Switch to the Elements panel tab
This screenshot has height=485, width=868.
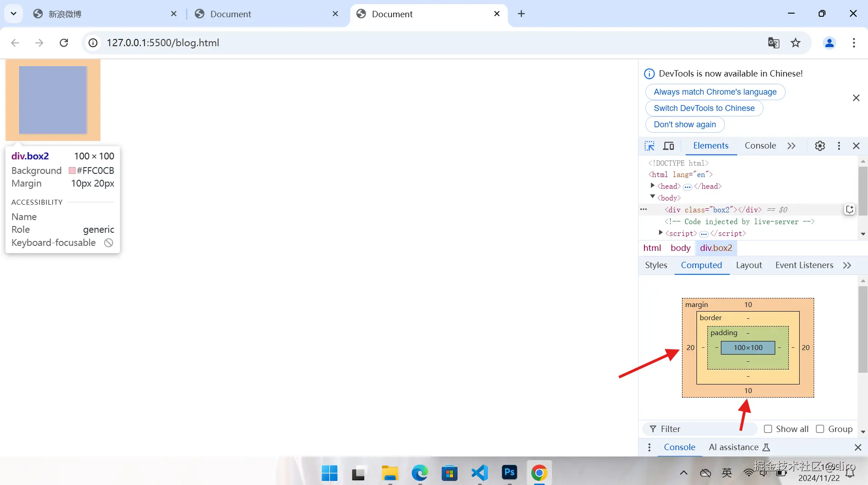click(x=711, y=146)
